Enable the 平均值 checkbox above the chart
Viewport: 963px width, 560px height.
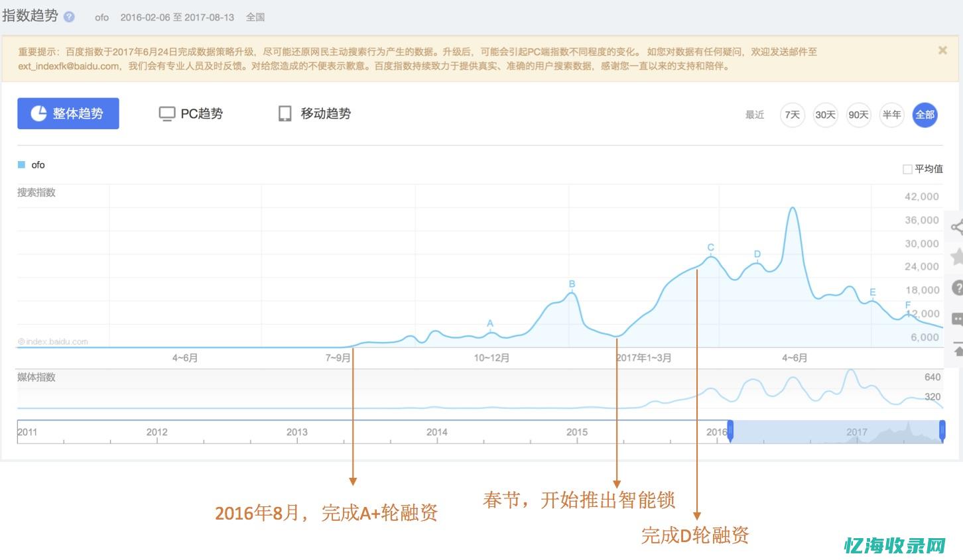(907, 169)
